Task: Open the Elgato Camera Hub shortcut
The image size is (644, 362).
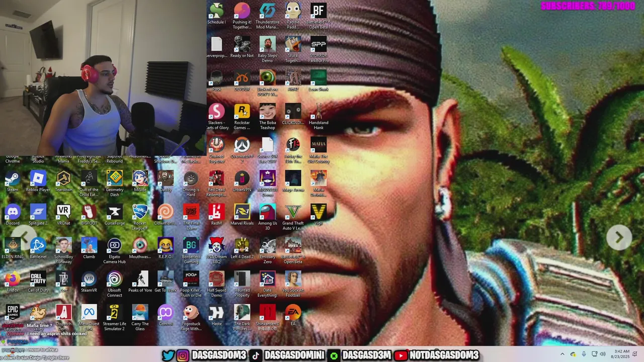Action: click(x=114, y=251)
